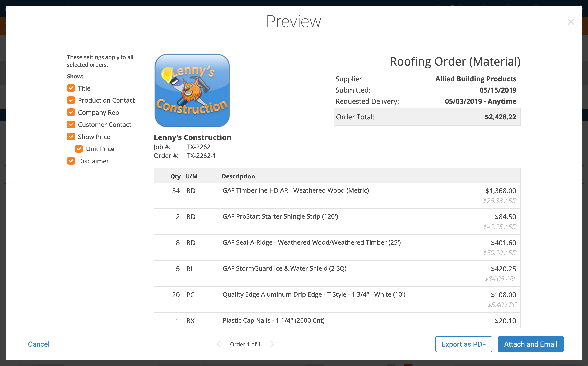Click the $108.00 line total
The width and height of the screenshot is (588, 366).
(x=503, y=295)
